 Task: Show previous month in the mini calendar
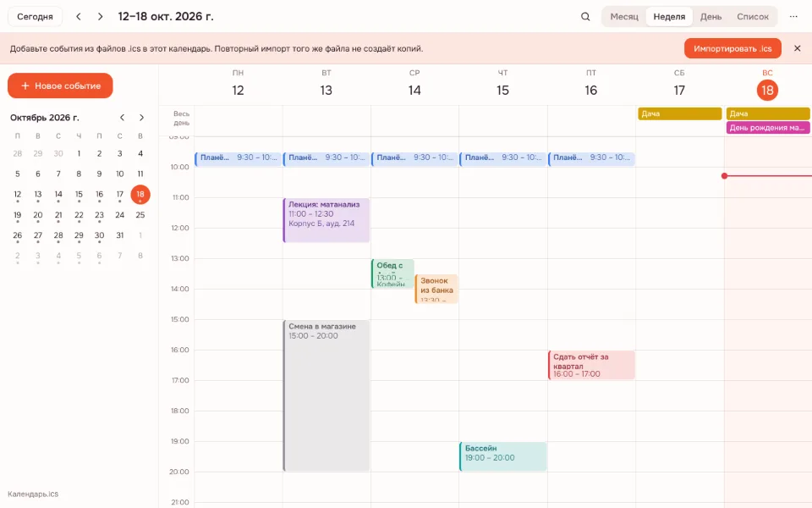pos(122,118)
